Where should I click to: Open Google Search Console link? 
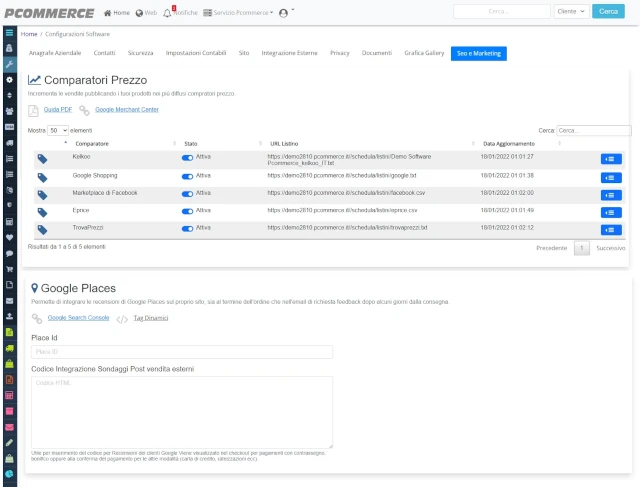pyautogui.click(x=78, y=318)
